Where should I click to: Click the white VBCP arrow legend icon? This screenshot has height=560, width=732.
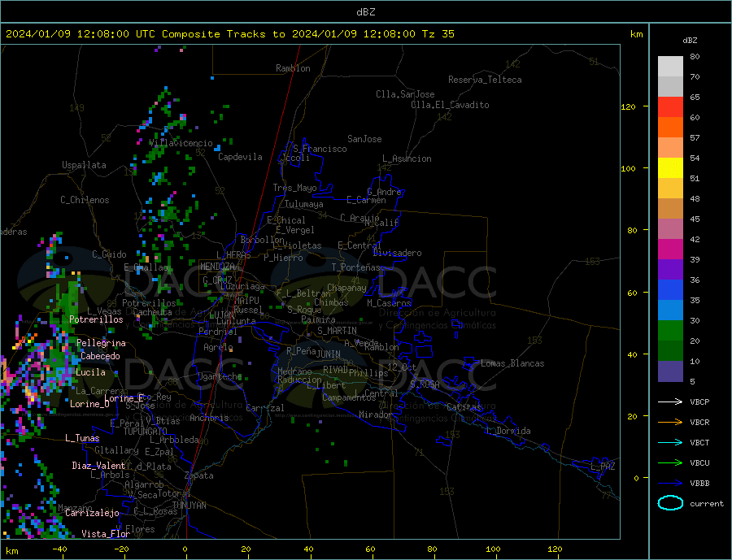tap(670, 402)
